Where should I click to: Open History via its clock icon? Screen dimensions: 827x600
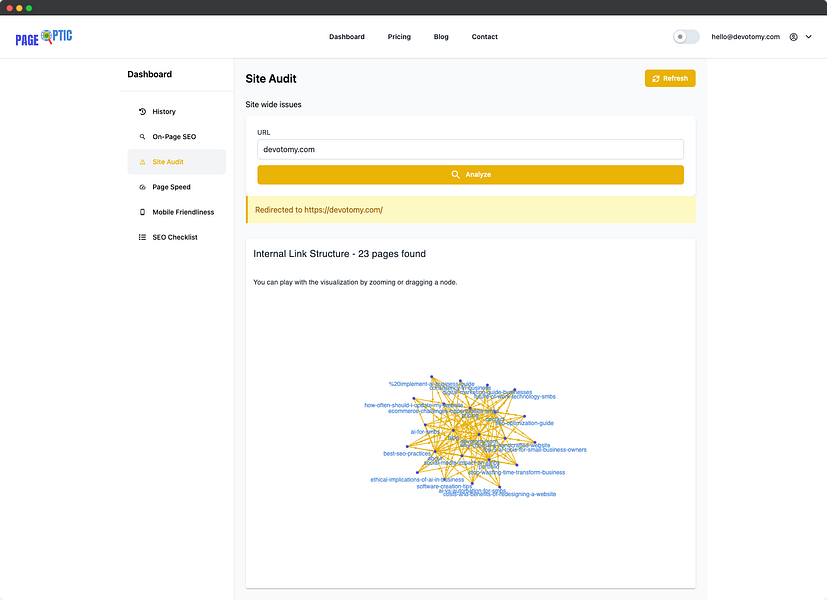point(142,111)
